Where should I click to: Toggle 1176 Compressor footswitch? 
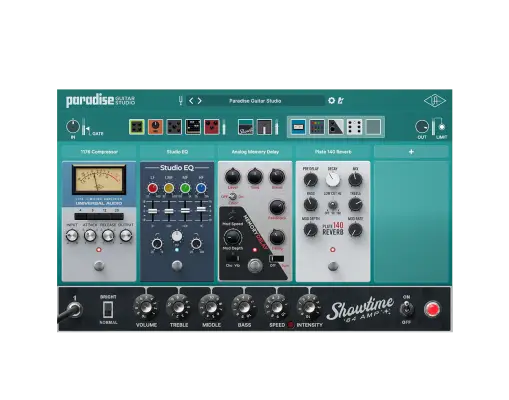(x=99, y=266)
